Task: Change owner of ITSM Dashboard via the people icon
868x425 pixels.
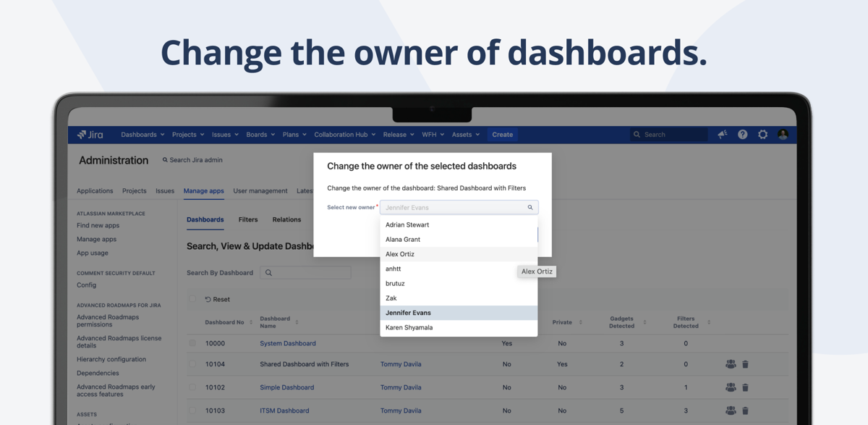Action: (x=731, y=411)
